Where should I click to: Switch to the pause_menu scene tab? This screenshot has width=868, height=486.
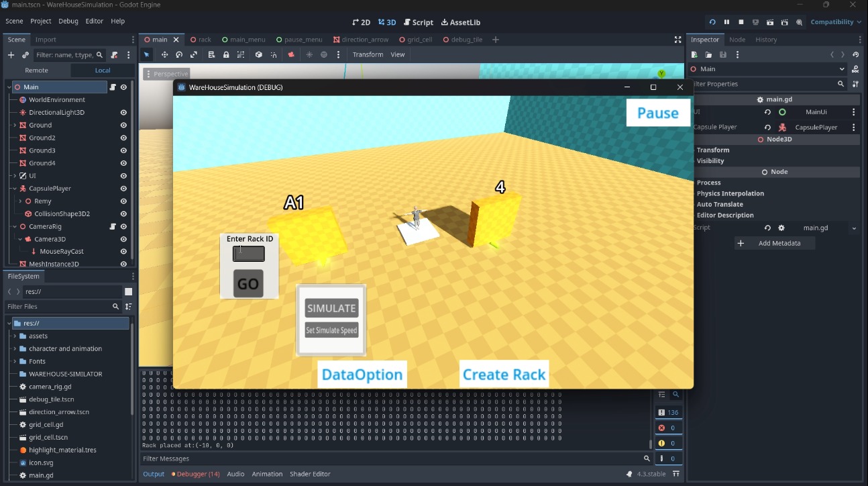299,40
